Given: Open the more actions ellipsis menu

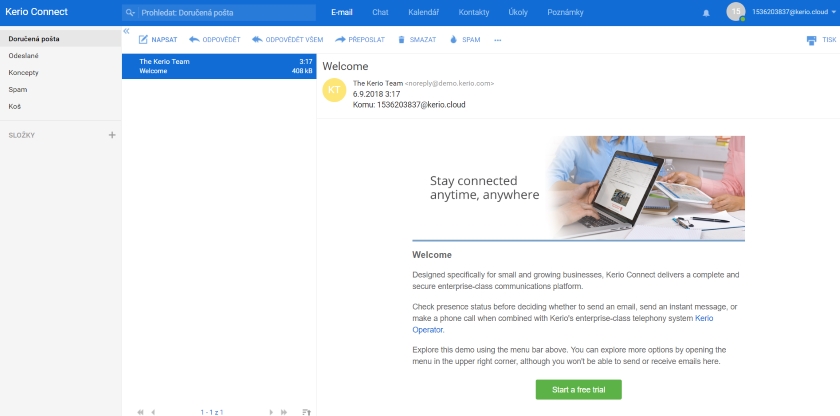Looking at the screenshot, I should pyautogui.click(x=498, y=40).
